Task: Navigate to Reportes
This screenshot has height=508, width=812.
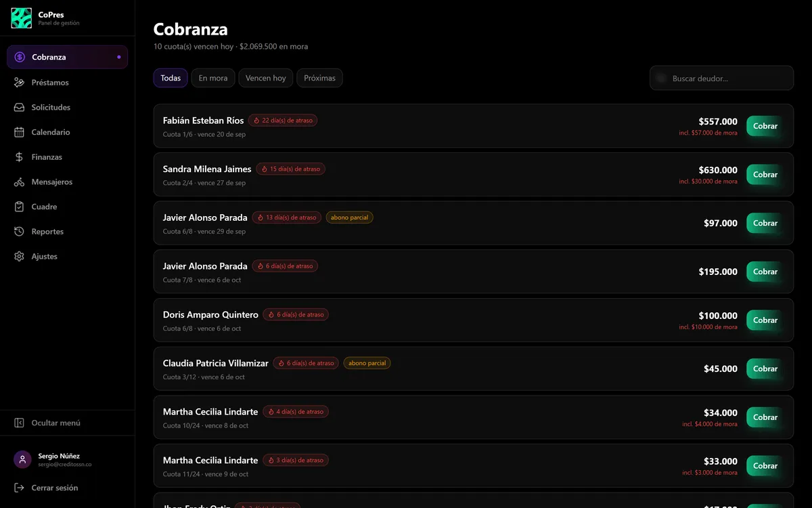Action: (x=68, y=232)
